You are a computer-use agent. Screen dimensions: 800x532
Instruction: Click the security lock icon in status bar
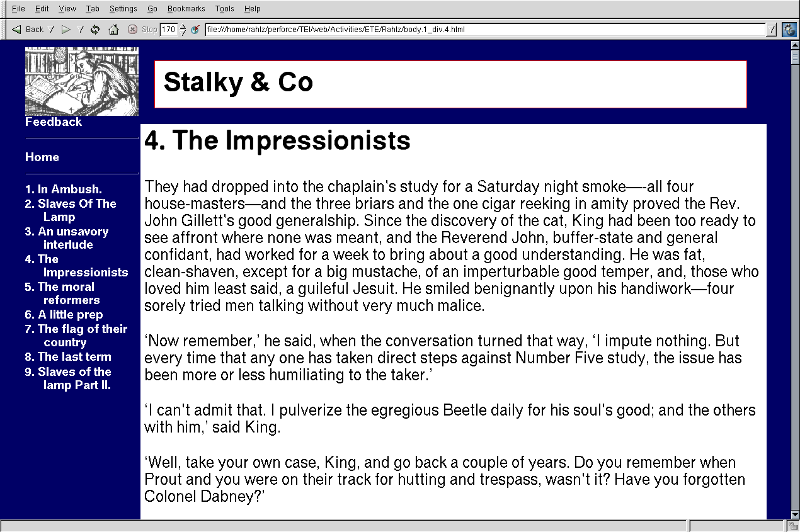coord(793,526)
